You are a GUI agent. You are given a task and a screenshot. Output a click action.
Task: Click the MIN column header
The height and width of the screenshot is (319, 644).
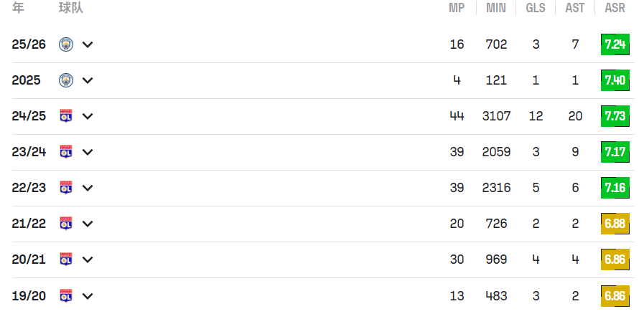click(x=496, y=9)
